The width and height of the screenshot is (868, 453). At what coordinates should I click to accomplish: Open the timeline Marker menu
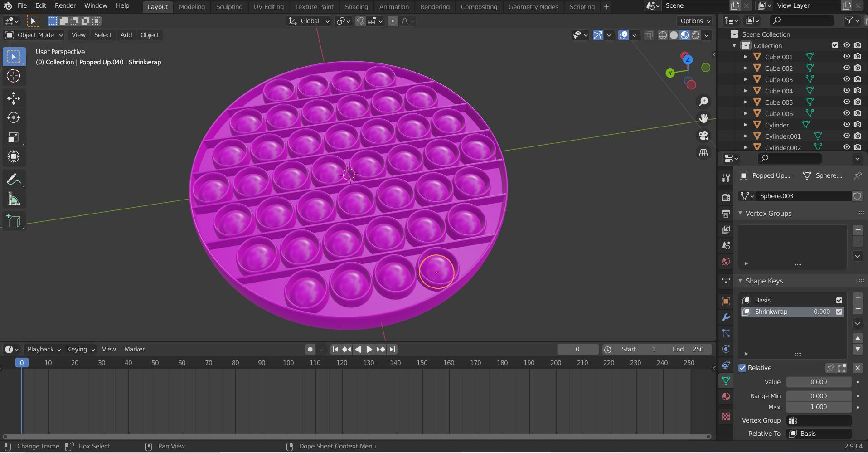click(x=135, y=349)
